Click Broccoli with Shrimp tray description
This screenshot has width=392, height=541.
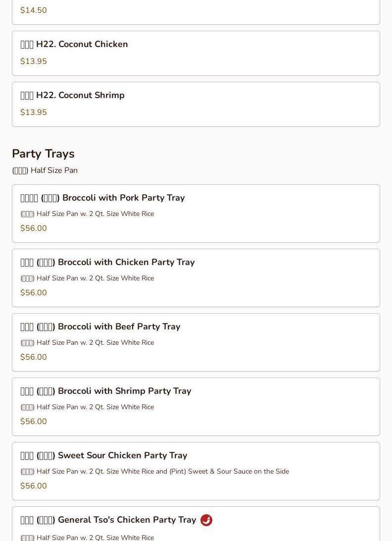coord(87,407)
